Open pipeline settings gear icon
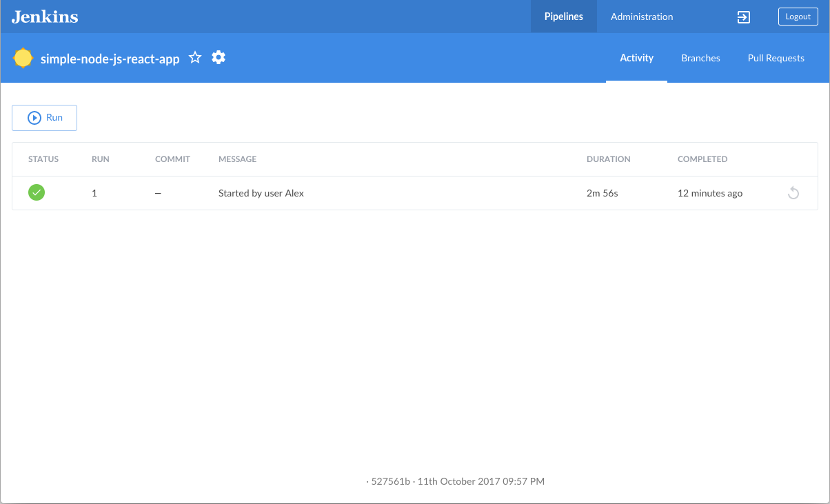 click(219, 58)
